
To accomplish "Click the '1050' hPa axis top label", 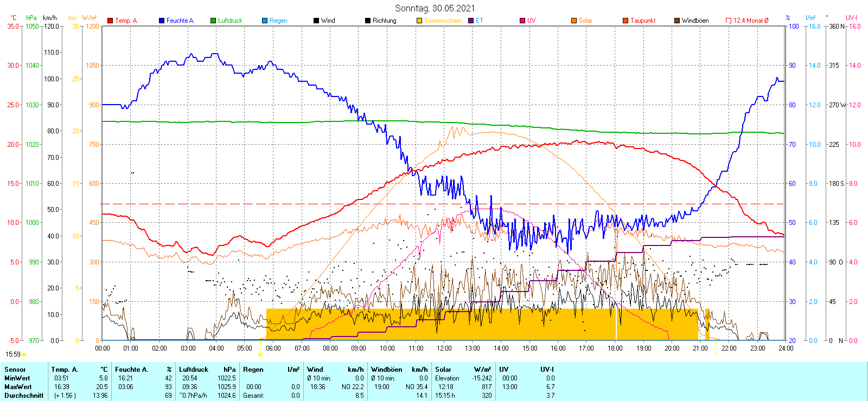I will (33, 26).
